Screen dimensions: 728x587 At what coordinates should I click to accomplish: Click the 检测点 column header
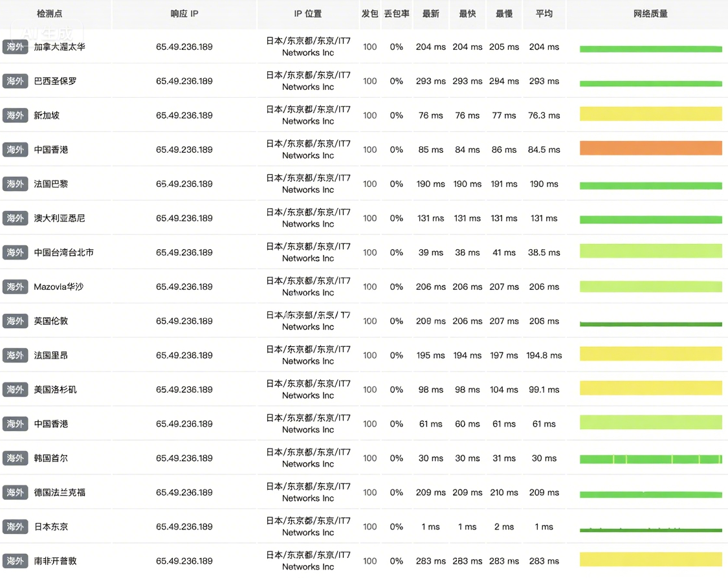coord(50,14)
